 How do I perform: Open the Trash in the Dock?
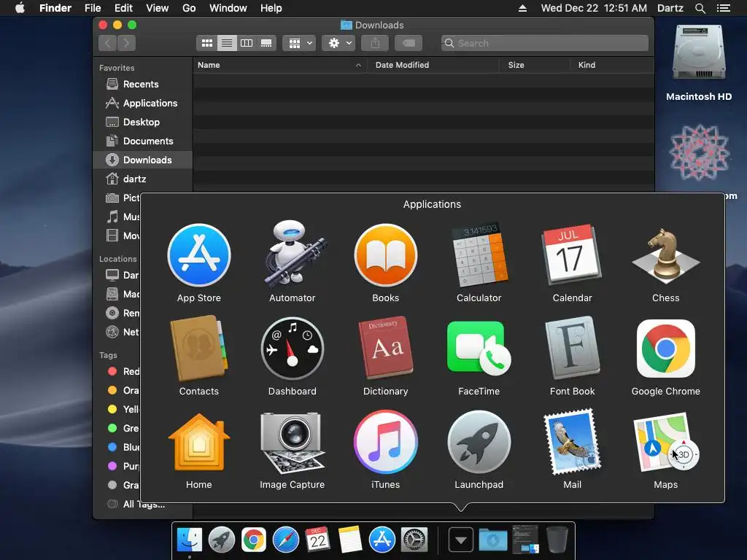[557, 540]
